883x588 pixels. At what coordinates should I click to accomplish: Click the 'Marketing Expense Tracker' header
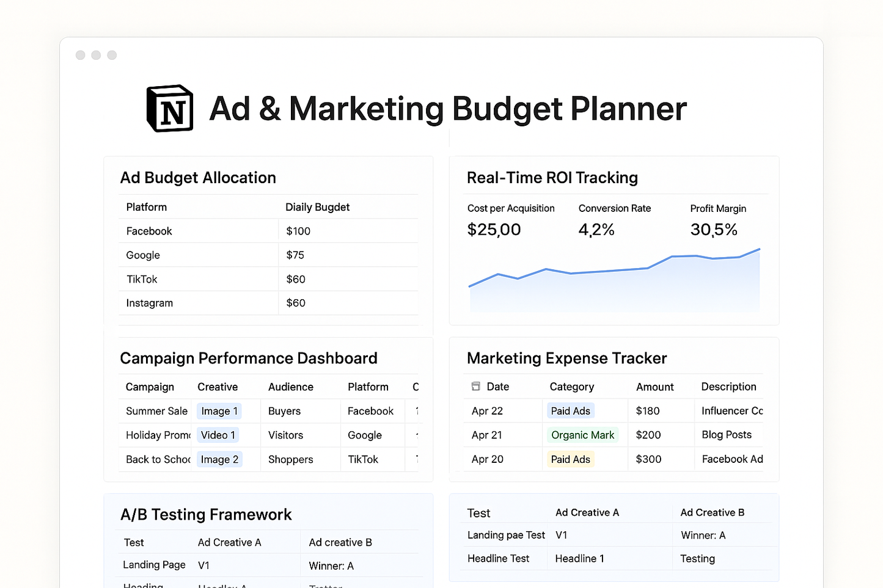pyautogui.click(x=566, y=358)
